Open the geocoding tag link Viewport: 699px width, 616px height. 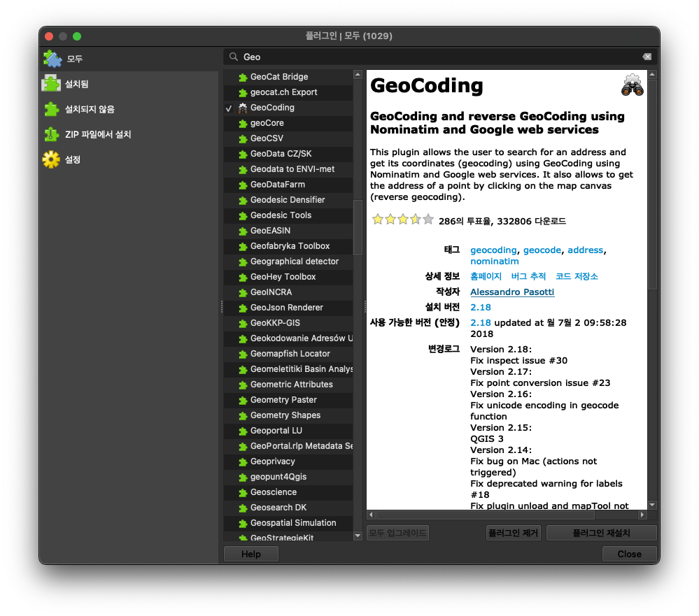click(493, 250)
